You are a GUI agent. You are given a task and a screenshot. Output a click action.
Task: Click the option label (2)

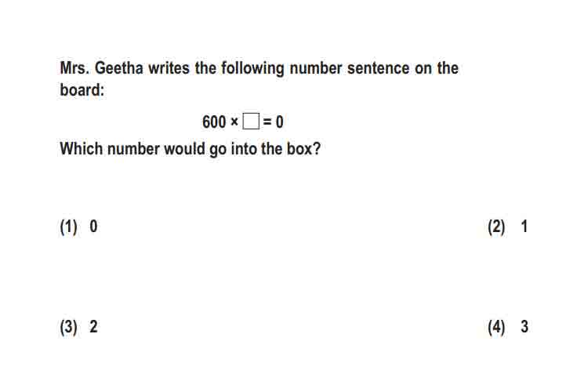point(496,227)
